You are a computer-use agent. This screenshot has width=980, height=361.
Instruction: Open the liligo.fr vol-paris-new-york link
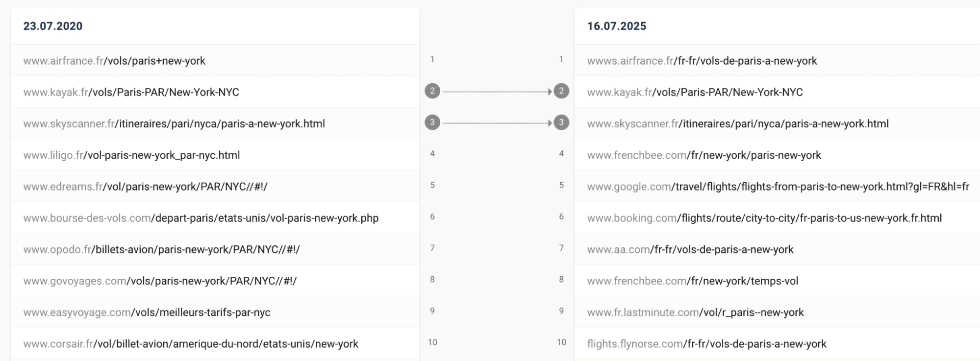(131, 155)
